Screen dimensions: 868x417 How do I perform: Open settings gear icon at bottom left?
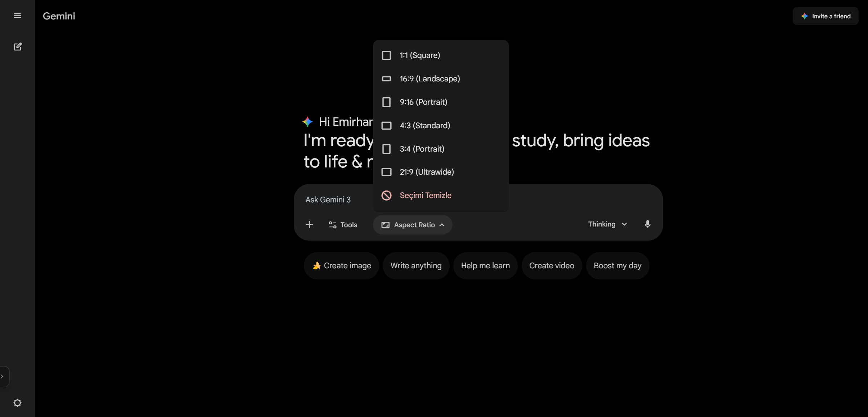17,403
